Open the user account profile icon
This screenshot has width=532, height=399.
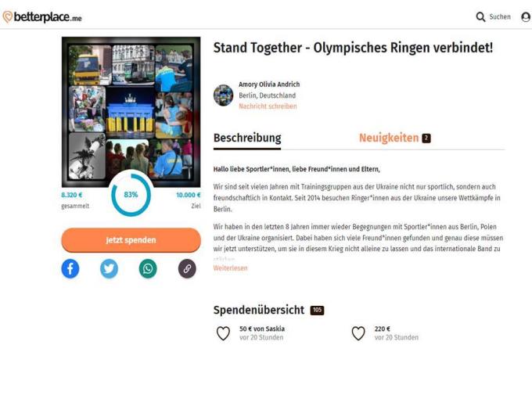(x=527, y=16)
